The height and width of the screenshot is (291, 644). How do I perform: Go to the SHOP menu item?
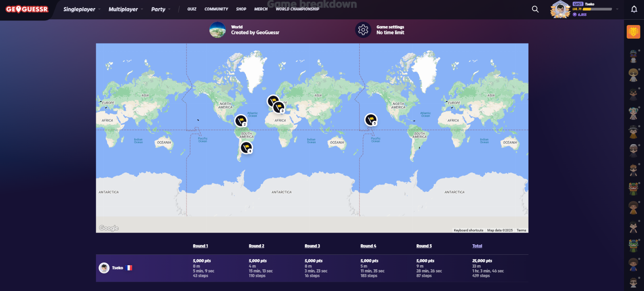[241, 9]
